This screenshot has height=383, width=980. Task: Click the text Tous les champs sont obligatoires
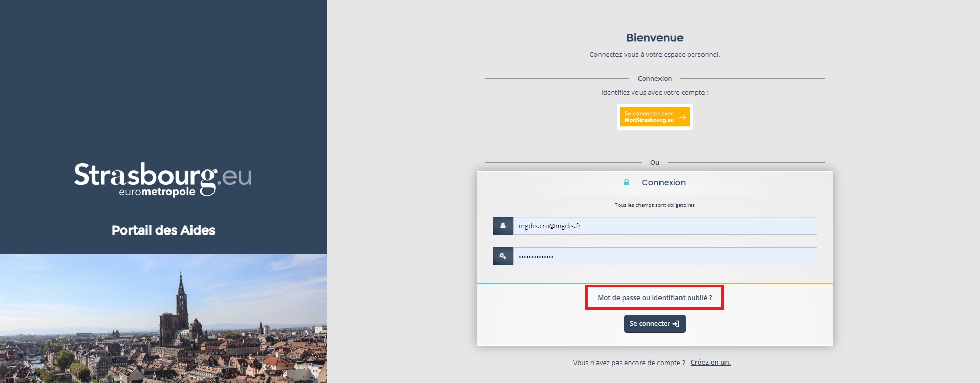(x=654, y=205)
